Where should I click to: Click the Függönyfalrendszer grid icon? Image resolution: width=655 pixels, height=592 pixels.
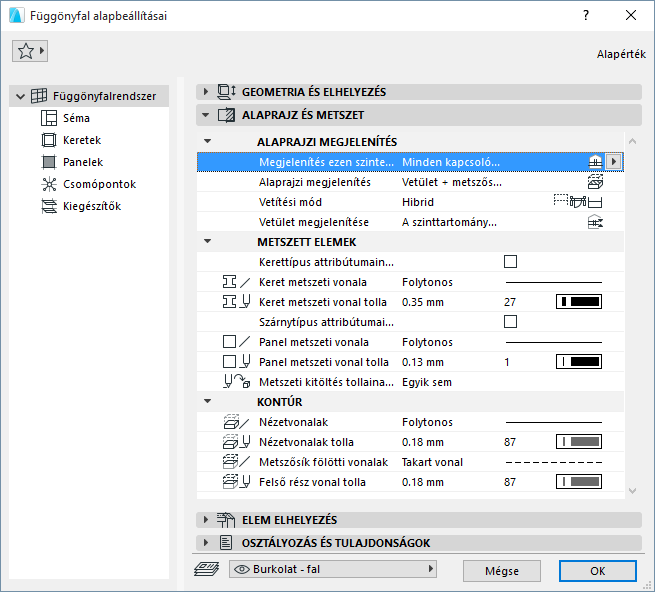coord(39,96)
